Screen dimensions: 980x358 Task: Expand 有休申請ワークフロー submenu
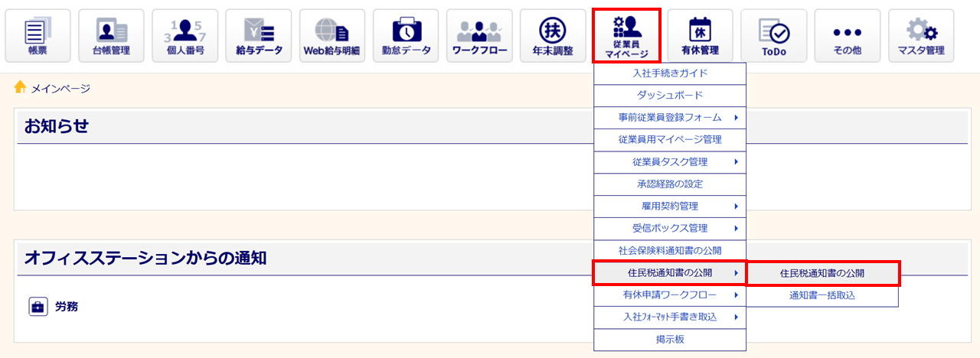670,295
